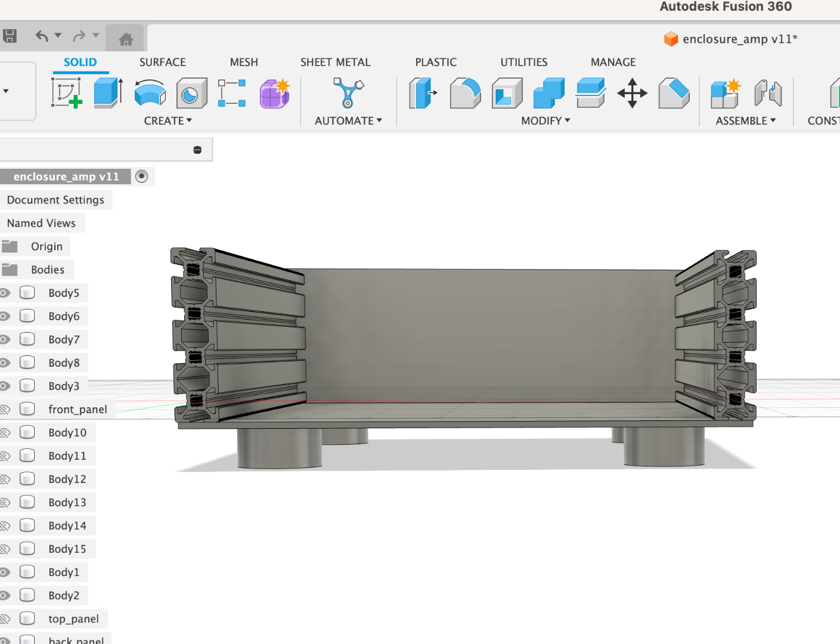Click the Press Pull tool
The height and width of the screenshot is (644, 840).
click(423, 93)
